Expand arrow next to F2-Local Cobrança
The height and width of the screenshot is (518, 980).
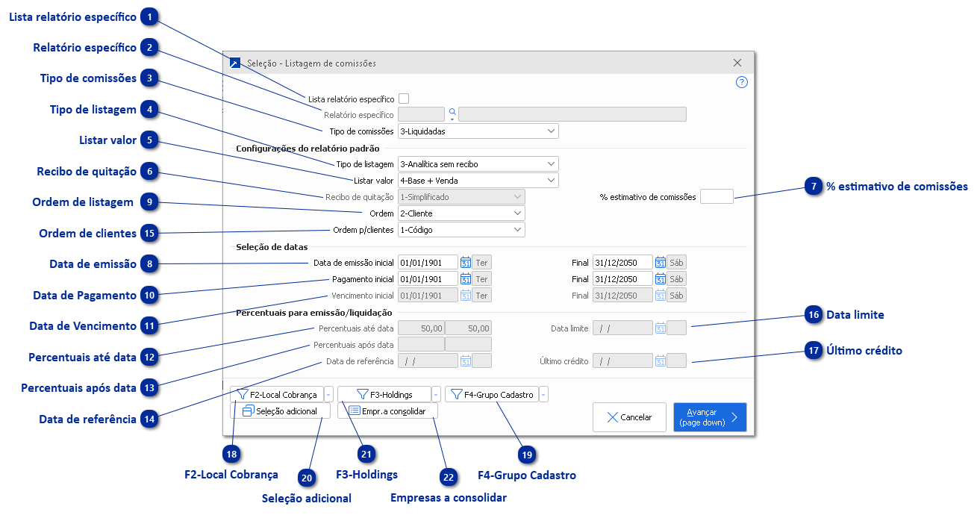329,394
